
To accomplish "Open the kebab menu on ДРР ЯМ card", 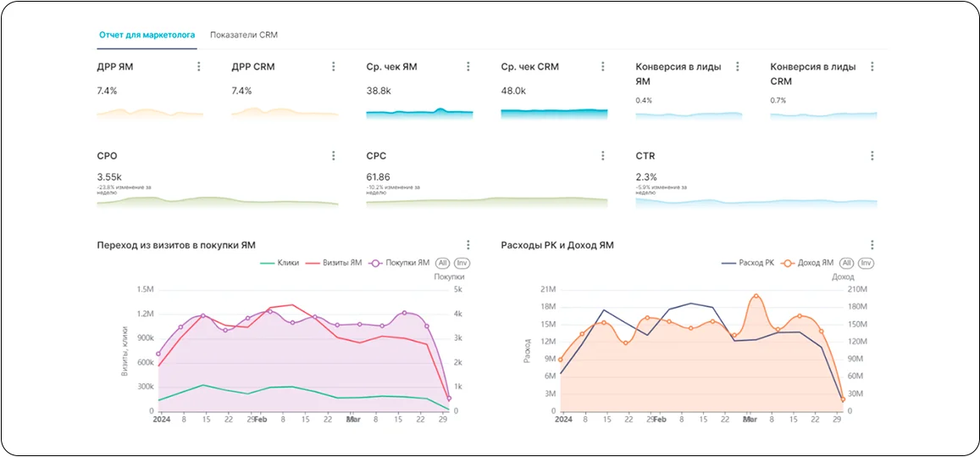I will click(198, 66).
